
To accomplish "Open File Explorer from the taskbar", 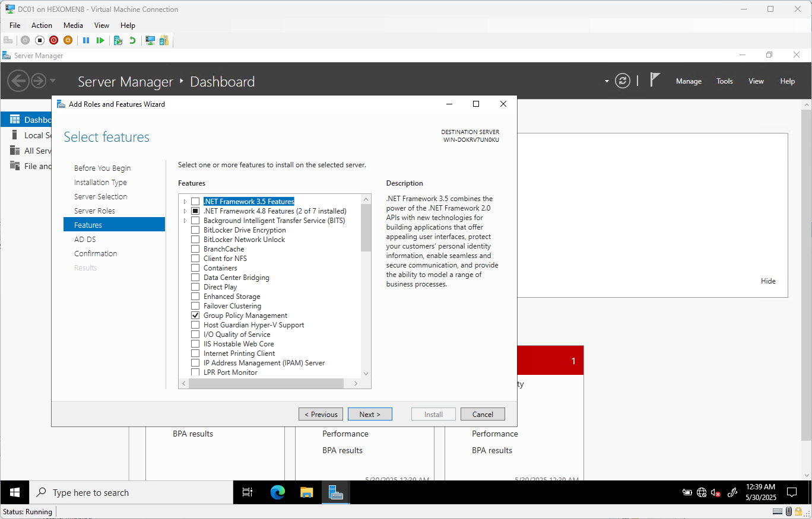I will [x=306, y=492].
